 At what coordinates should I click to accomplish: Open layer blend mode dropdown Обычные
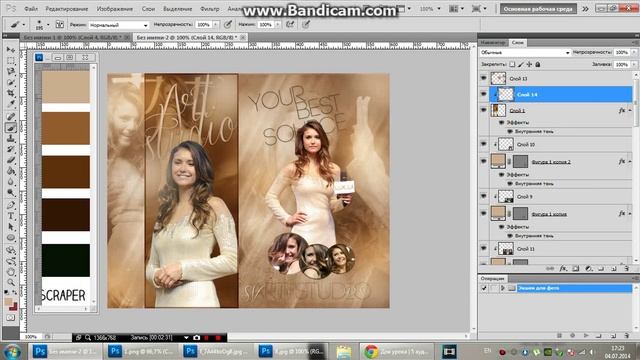[x=525, y=53]
